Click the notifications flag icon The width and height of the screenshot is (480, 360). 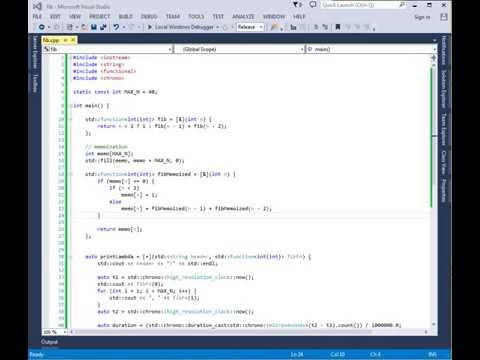click(x=296, y=5)
